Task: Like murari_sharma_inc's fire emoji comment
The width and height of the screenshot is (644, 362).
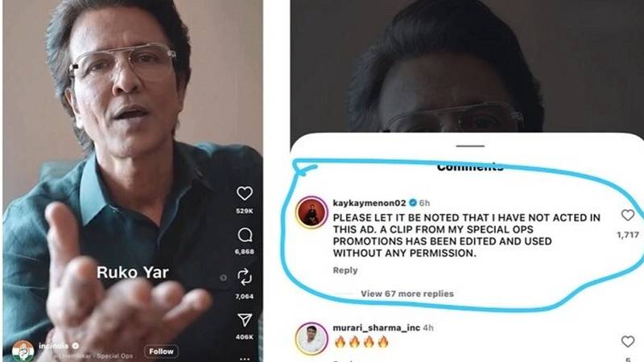Action: click(x=628, y=341)
